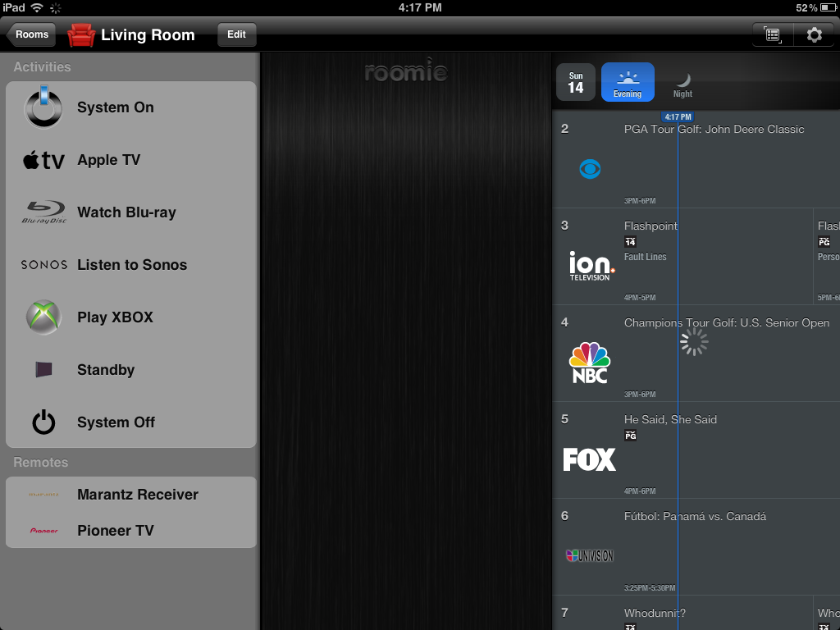This screenshot has width=840, height=630.
Task: Select Flashpoint 4PM-5PM program
Action: pos(715,257)
